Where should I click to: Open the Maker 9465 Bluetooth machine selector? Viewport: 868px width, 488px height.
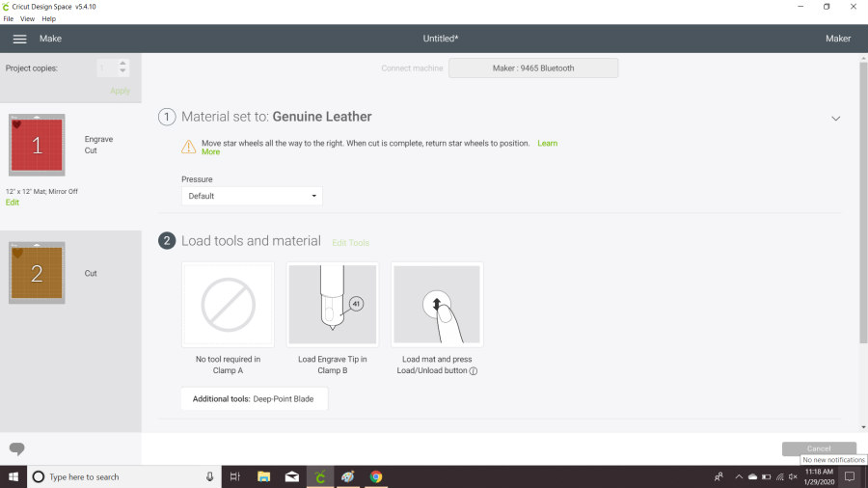click(x=532, y=68)
